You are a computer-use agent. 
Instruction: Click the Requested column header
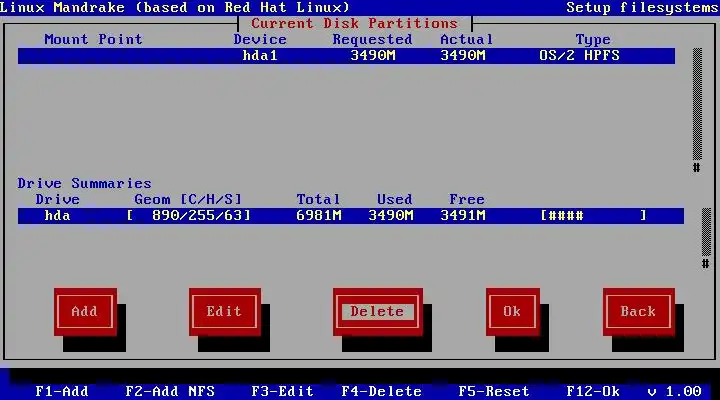point(372,39)
